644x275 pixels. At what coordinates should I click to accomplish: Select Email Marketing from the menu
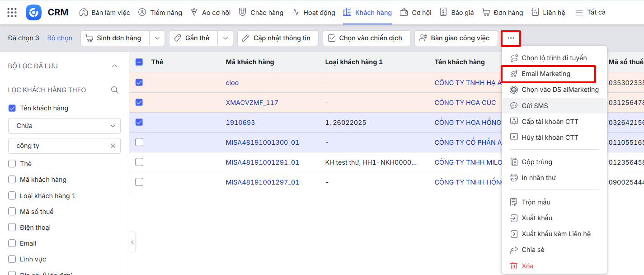point(545,74)
